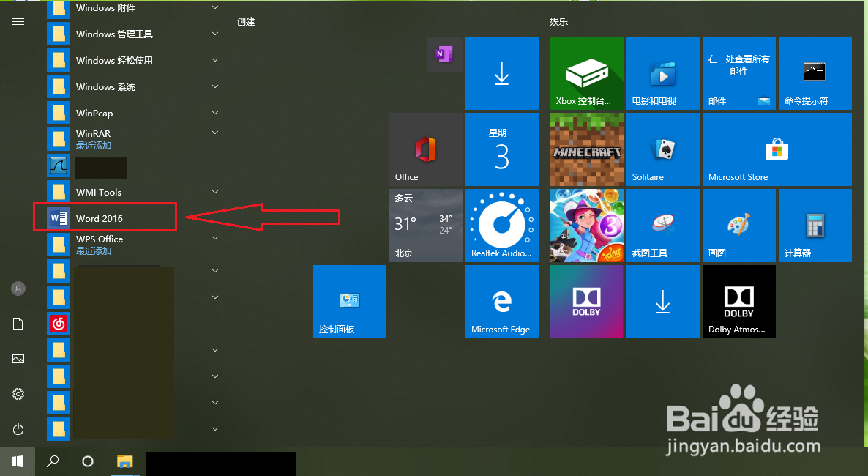This screenshot has height=476, width=868.
Task: Launch the Bubble Witch 3 game tile
Action: 587,226
